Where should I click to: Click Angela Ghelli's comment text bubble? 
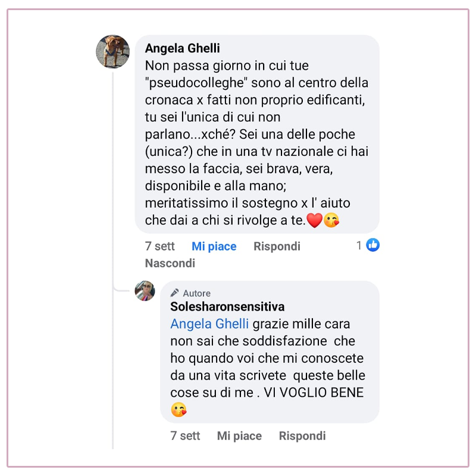257,134
